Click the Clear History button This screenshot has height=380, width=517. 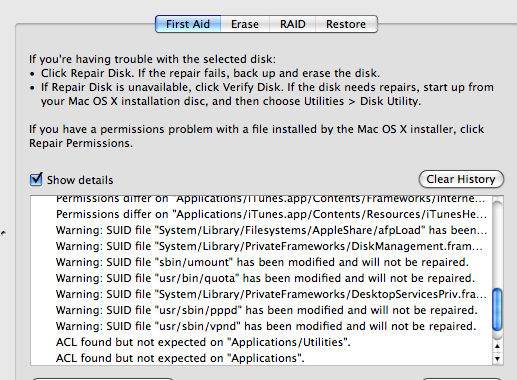point(461,179)
